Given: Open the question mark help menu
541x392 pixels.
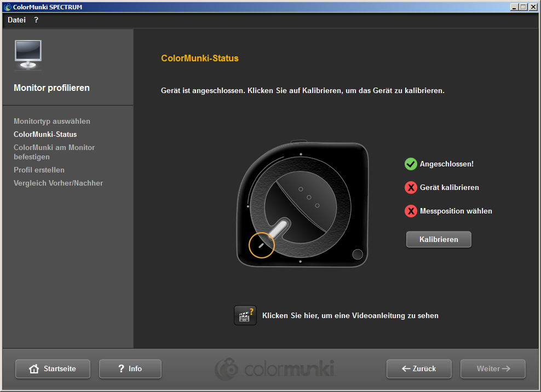Looking at the screenshot, I should pyautogui.click(x=36, y=20).
